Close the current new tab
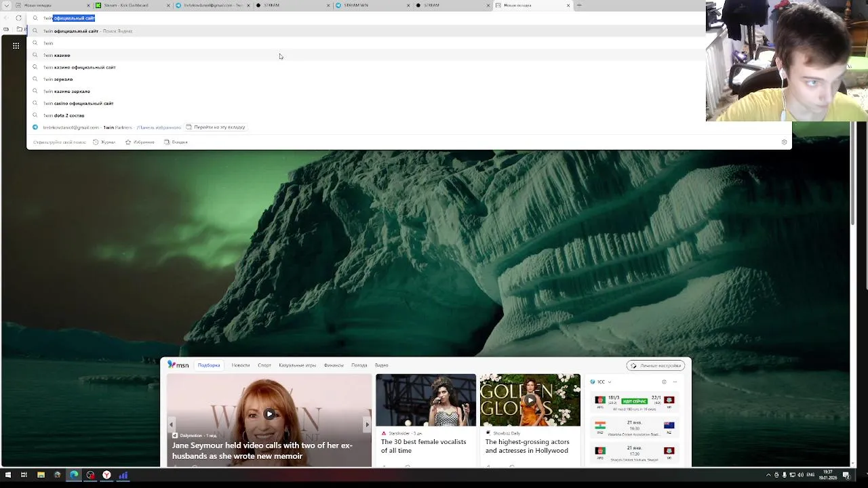 coord(568,5)
